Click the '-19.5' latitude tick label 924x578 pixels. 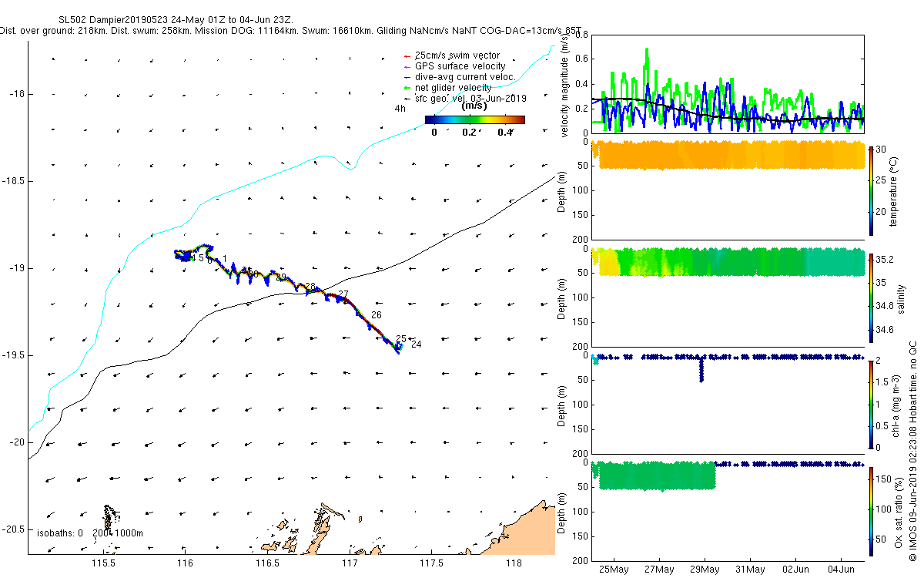(14, 355)
